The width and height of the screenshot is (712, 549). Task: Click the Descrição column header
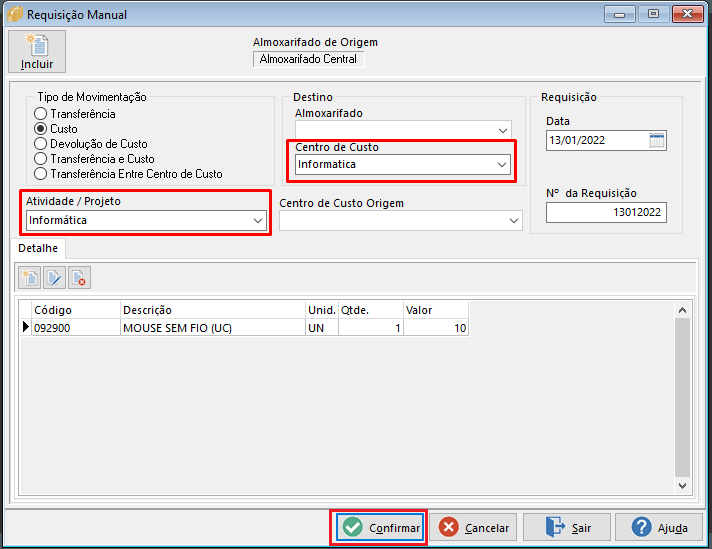pos(213,310)
